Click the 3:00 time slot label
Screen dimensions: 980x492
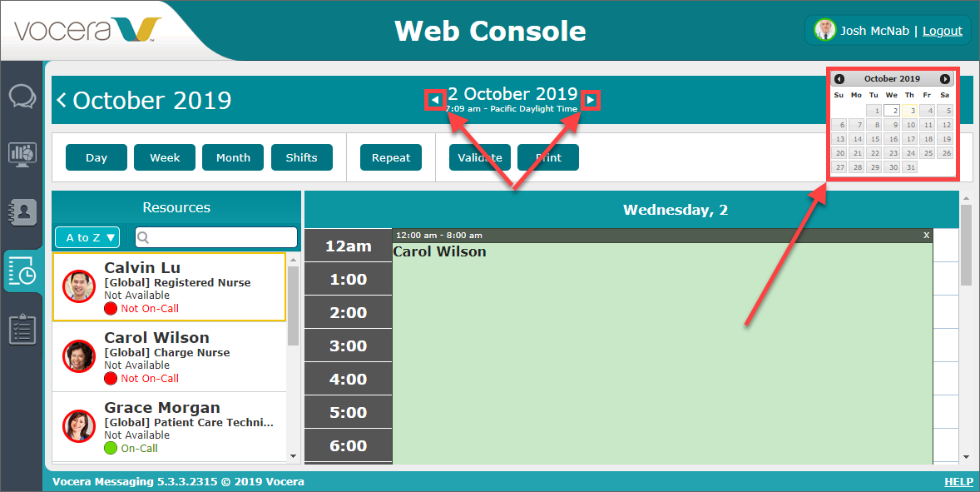coord(348,345)
